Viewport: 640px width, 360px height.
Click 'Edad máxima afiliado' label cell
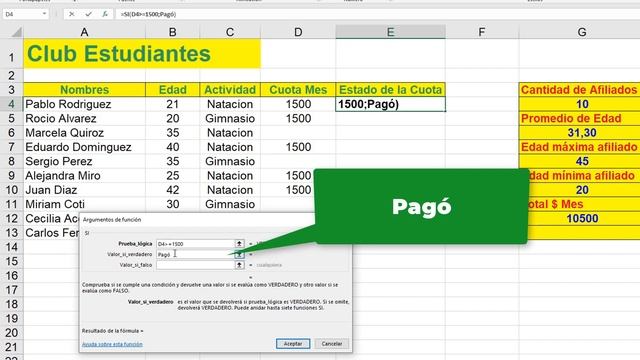[580, 147]
